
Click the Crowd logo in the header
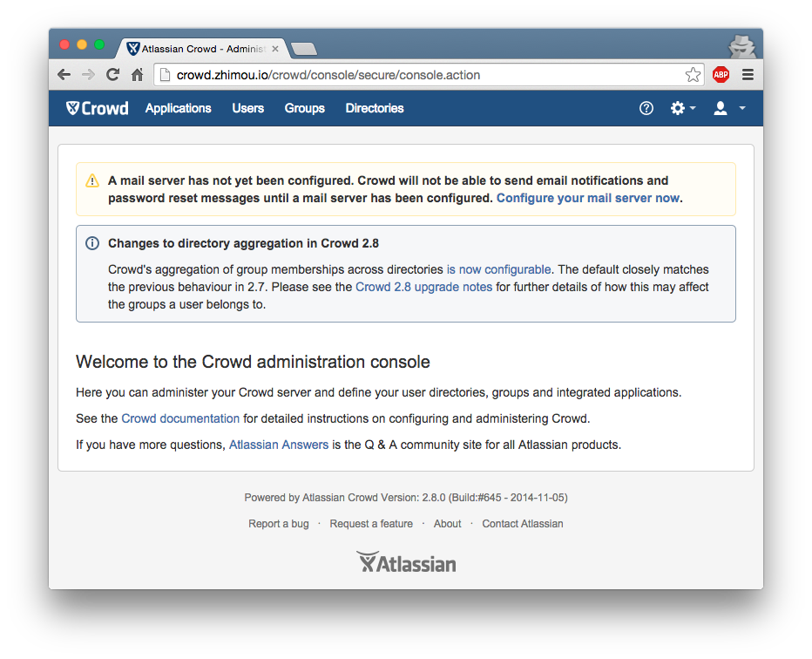[98, 108]
